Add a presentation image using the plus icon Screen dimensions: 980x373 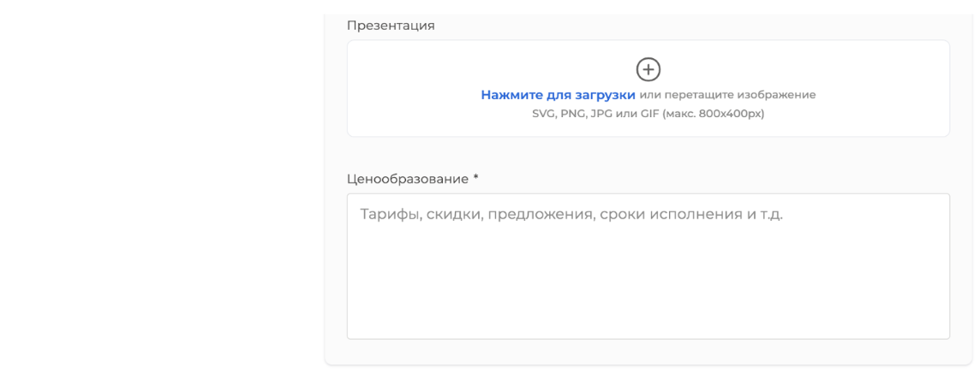click(x=648, y=69)
